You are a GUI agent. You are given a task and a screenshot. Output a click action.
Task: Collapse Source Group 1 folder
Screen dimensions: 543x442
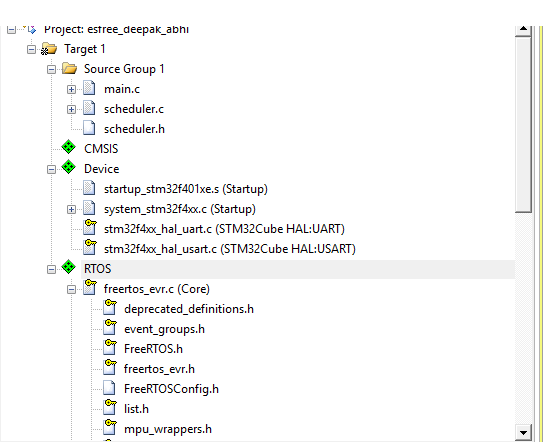[51, 70]
